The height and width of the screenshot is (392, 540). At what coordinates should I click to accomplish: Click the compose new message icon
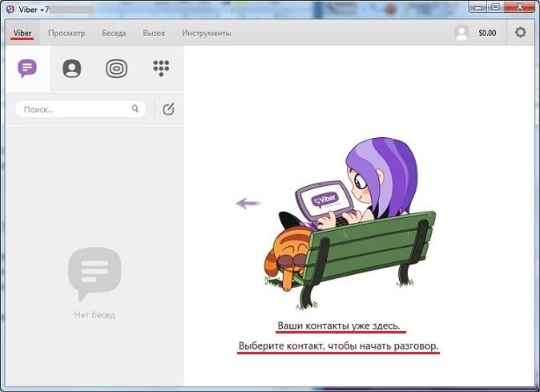[x=168, y=109]
